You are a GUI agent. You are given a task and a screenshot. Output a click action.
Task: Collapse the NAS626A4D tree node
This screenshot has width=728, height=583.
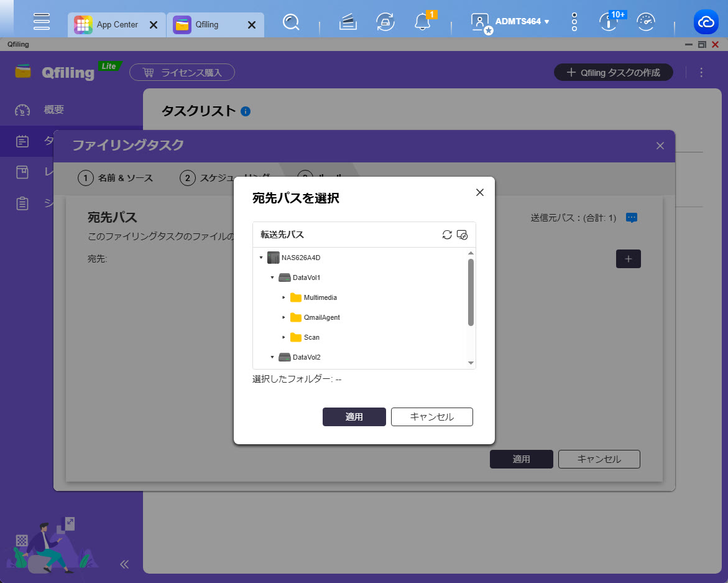click(x=261, y=258)
